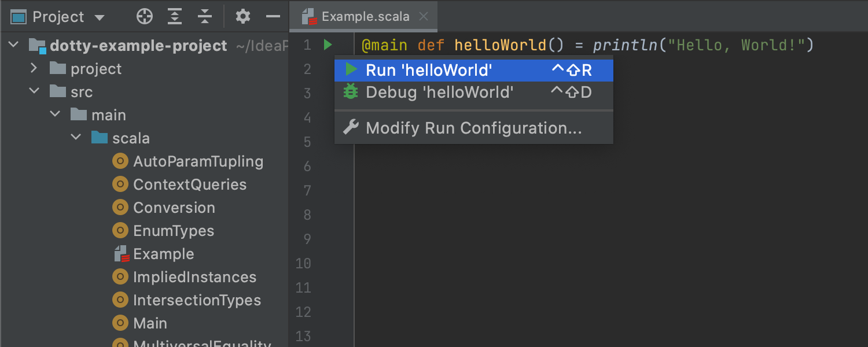This screenshot has width=868, height=347.
Task: Click the wrench icon beside Modify Run Configuration
Action: coord(351,127)
